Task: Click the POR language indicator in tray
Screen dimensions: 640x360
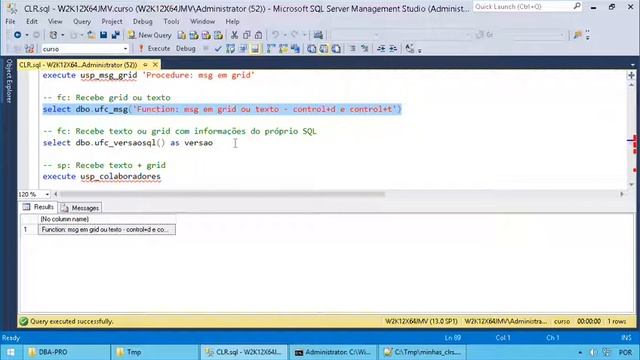Action: tap(625, 352)
